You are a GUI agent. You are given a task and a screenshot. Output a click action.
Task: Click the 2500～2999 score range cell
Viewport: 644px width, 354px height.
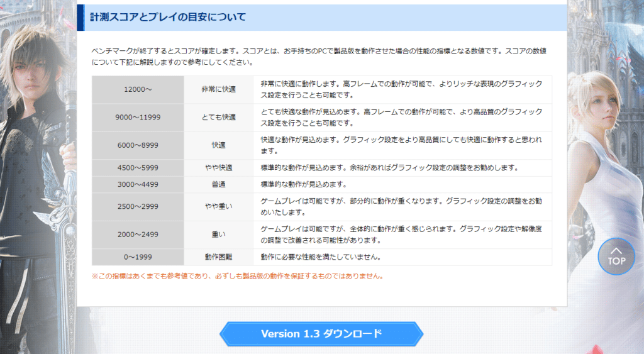[x=138, y=207]
